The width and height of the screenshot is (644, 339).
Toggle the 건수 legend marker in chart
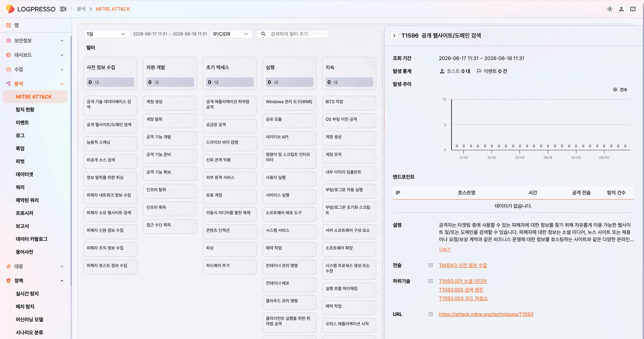(615, 90)
